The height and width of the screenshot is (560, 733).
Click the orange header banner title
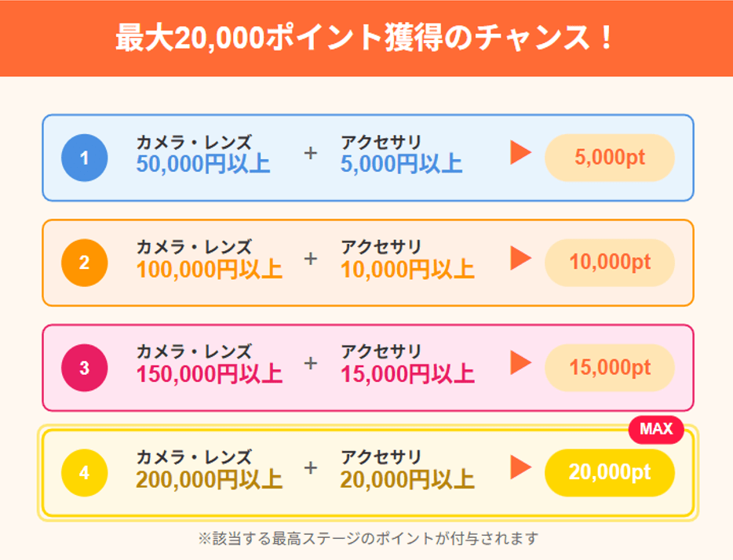click(366, 38)
